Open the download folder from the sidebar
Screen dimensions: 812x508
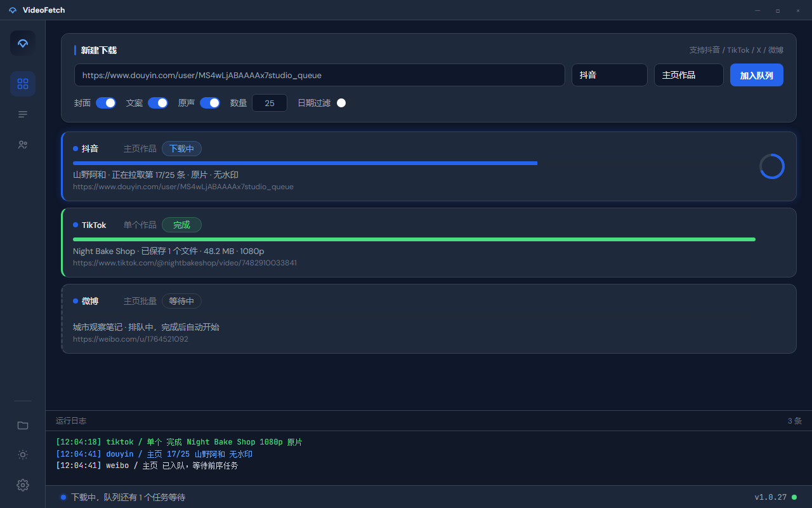click(23, 425)
